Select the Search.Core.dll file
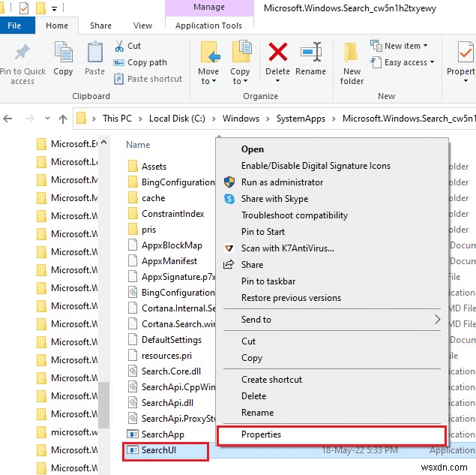 pos(164,371)
